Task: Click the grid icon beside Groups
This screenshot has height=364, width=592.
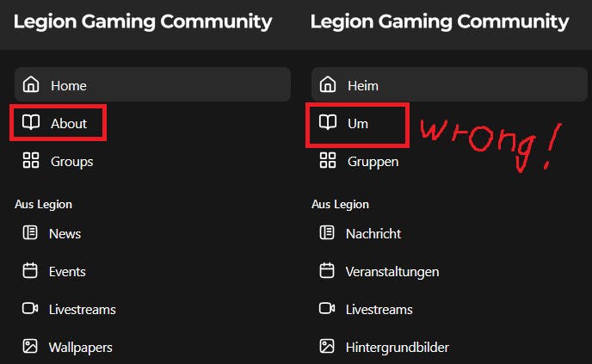Action: tap(31, 160)
